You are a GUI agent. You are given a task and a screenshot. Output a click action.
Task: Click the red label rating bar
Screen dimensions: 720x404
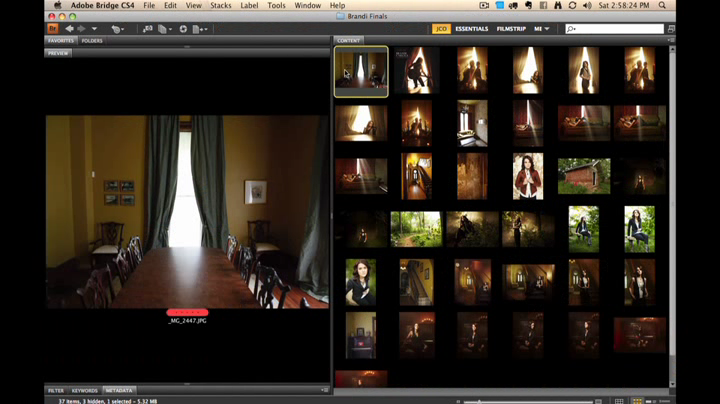click(x=187, y=312)
